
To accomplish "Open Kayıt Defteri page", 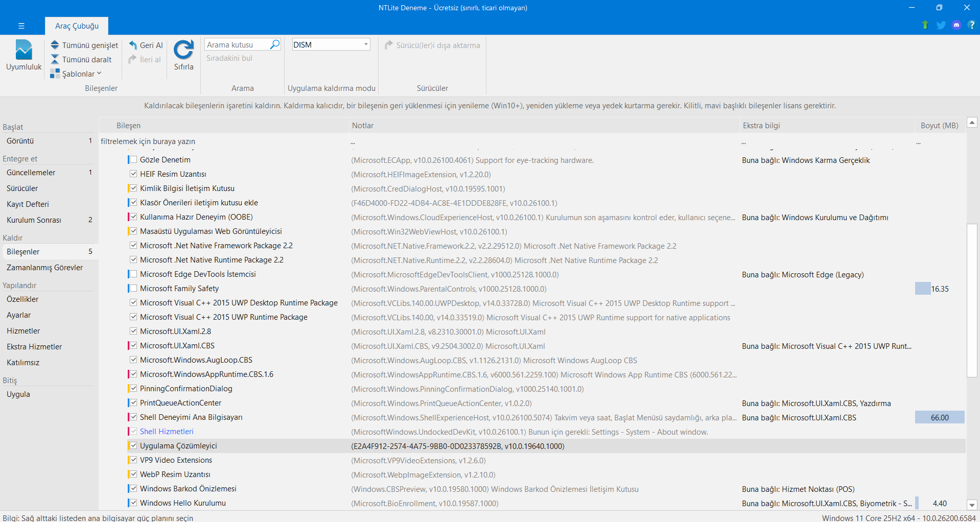I will 49,204.
